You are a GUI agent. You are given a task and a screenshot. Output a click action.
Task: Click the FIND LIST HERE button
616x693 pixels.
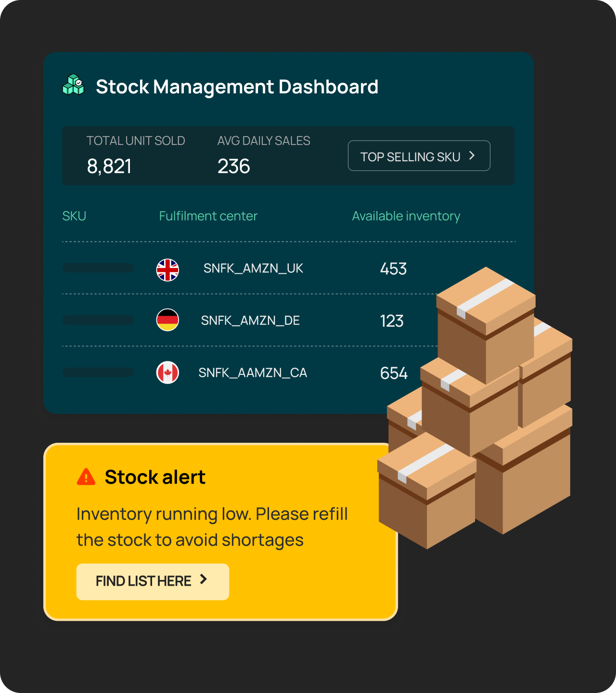coord(153,581)
